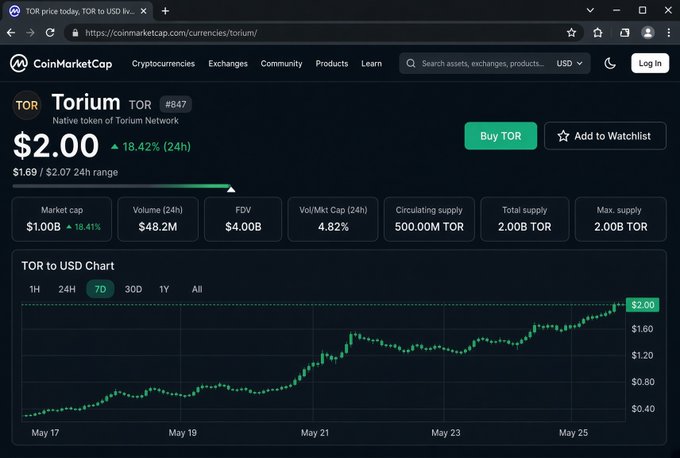
Task: View site security lock icon
Action: (75, 33)
